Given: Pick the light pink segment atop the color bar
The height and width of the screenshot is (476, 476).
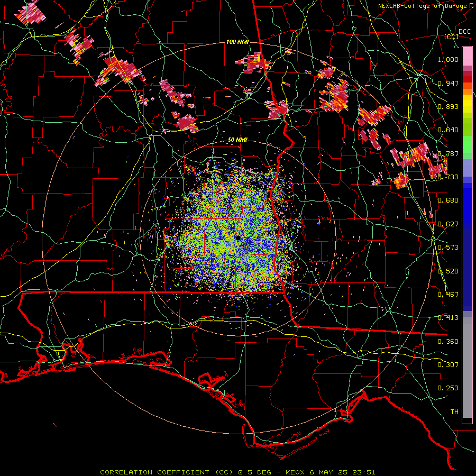Looking at the screenshot, I should tap(467, 56).
